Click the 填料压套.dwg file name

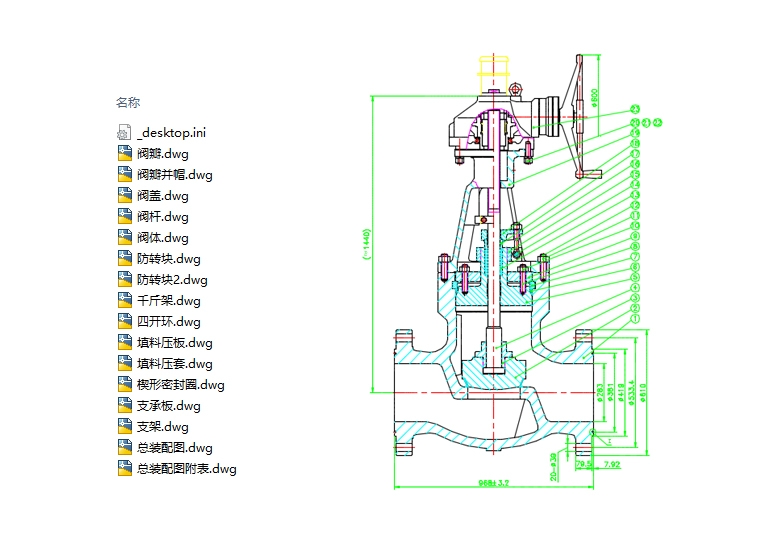tap(174, 364)
